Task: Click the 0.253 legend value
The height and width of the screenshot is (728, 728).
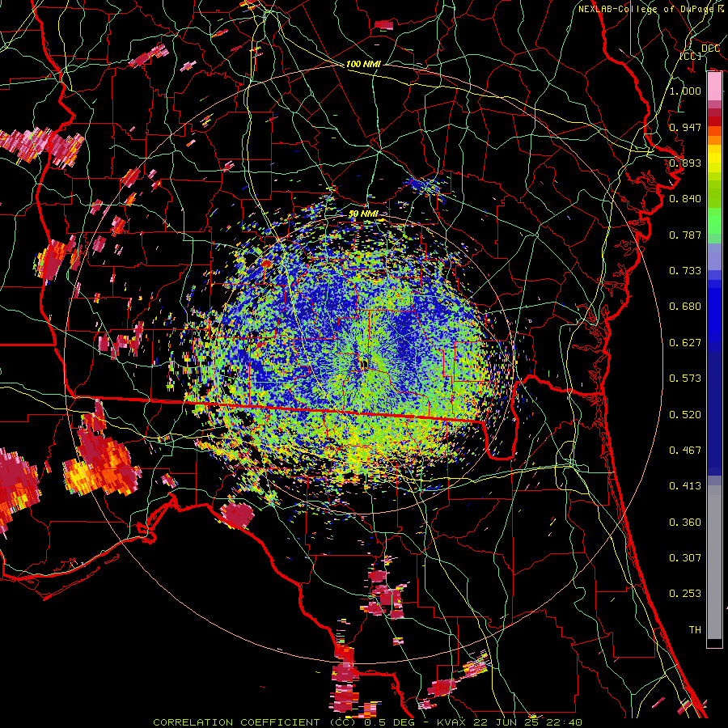Action: point(685,594)
